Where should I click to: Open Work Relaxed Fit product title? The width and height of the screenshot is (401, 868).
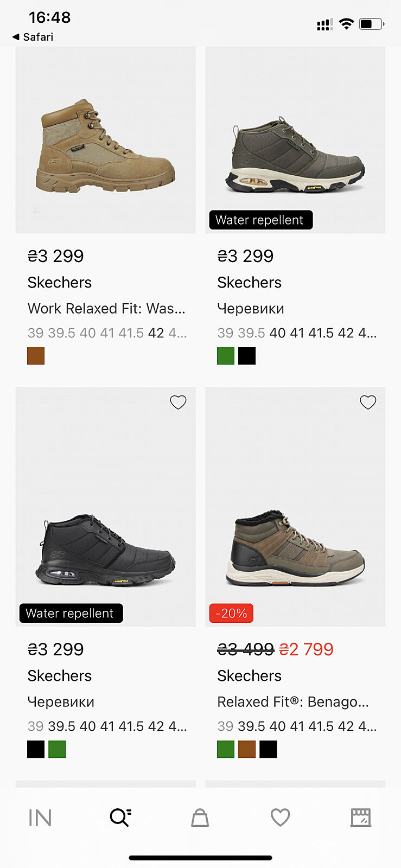pyautogui.click(x=106, y=309)
